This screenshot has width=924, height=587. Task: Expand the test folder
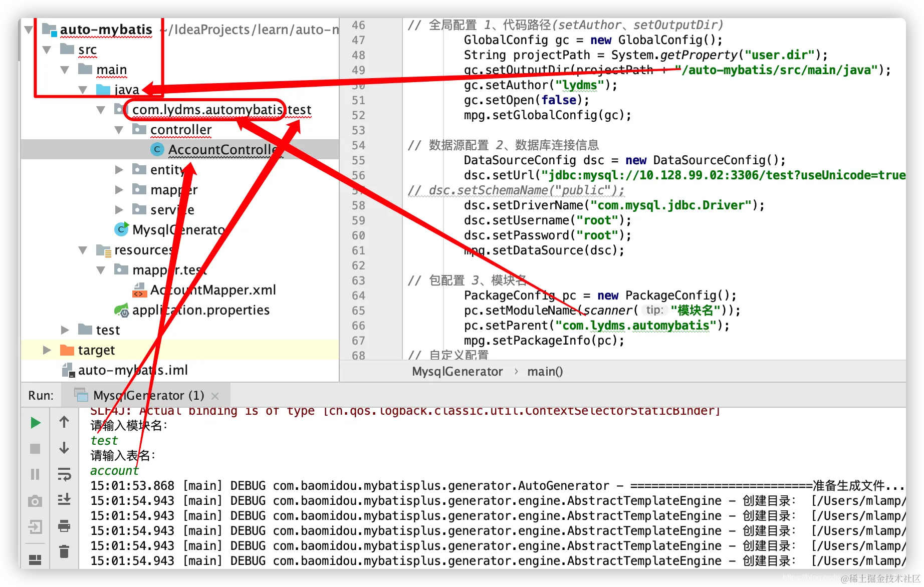click(65, 330)
